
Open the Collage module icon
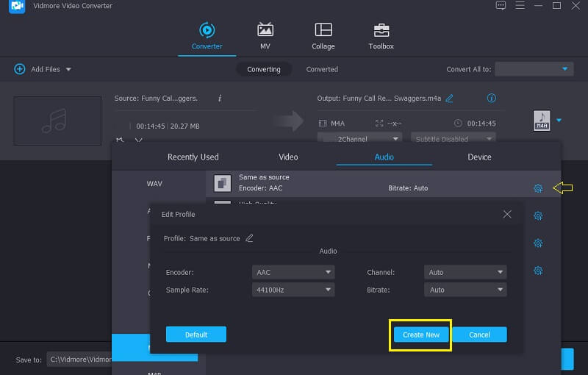click(323, 31)
